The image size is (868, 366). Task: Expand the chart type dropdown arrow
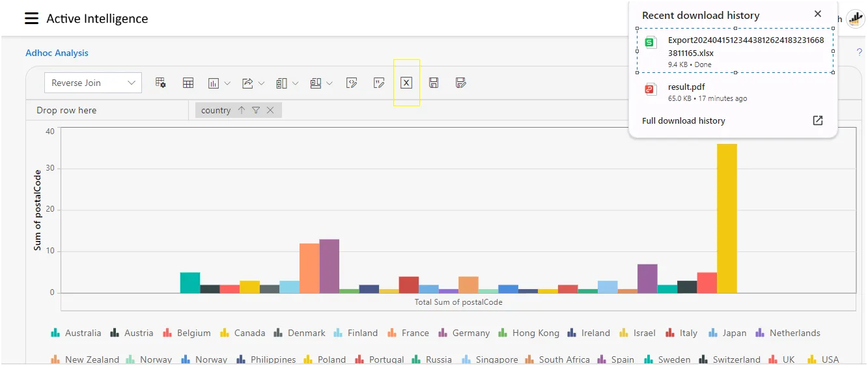pyautogui.click(x=227, y=83)
